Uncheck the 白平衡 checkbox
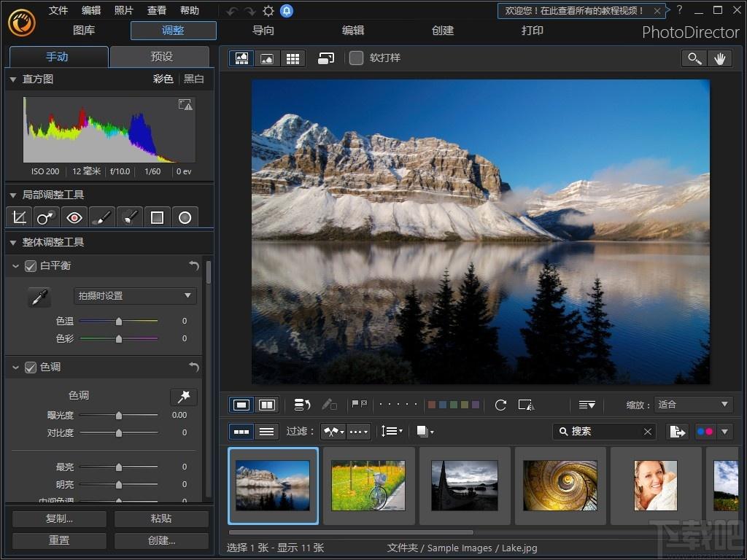This screenshot has height=560, width=747. [31, 265]
